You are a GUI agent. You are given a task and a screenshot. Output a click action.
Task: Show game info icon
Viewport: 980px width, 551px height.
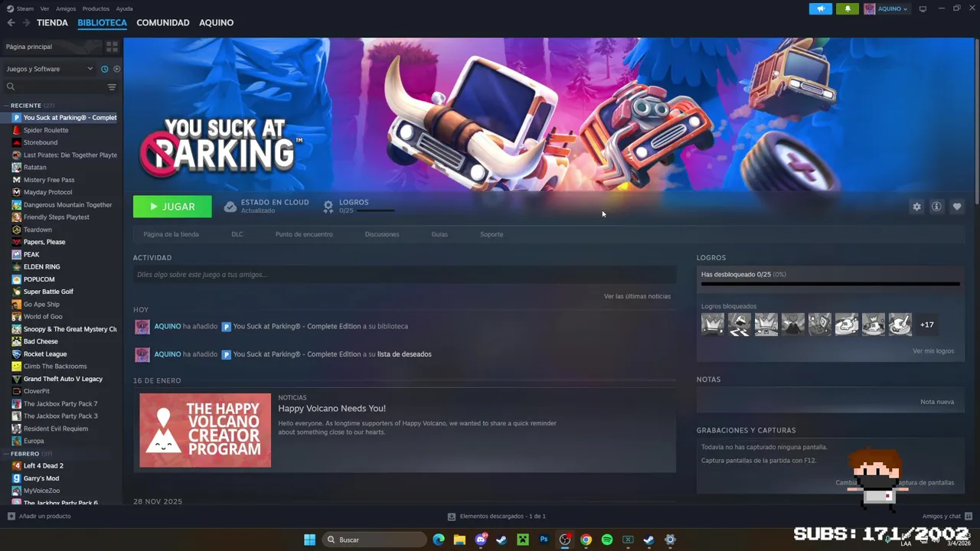pyautogui.click(x=936, y=207)
